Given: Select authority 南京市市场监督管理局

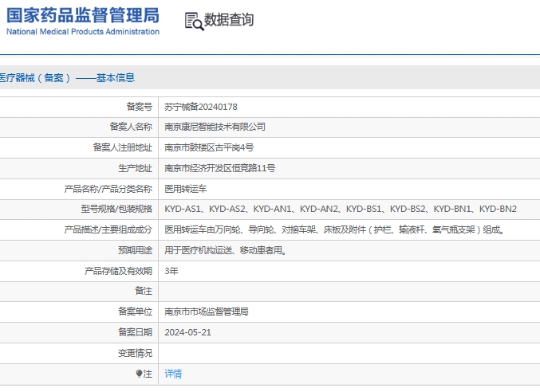Looking at the screenshot, I should click(x=207, y=312).
